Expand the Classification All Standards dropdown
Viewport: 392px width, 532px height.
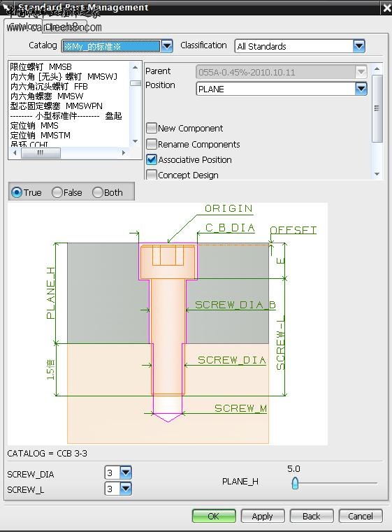[358, 46]
